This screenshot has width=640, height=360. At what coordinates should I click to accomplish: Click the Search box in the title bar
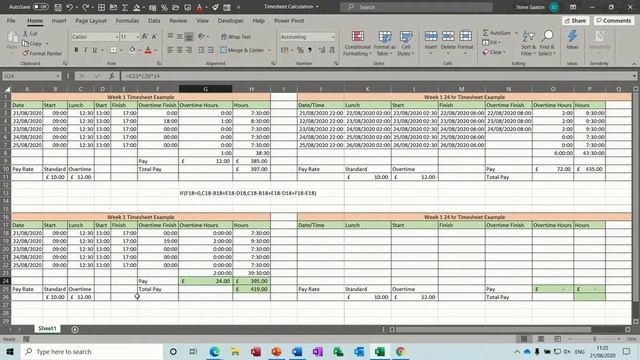[416, 7]
